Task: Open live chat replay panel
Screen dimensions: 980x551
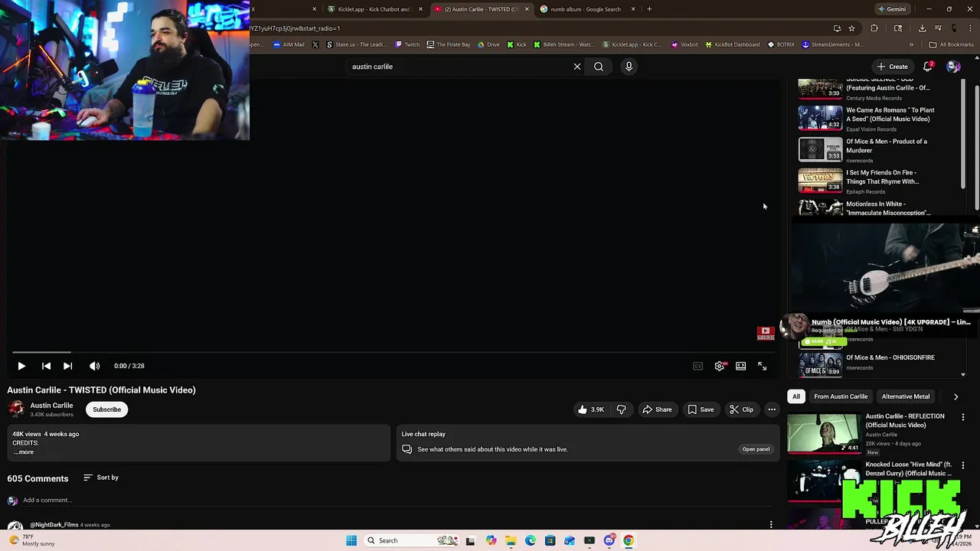Action: tap(756, 449)
